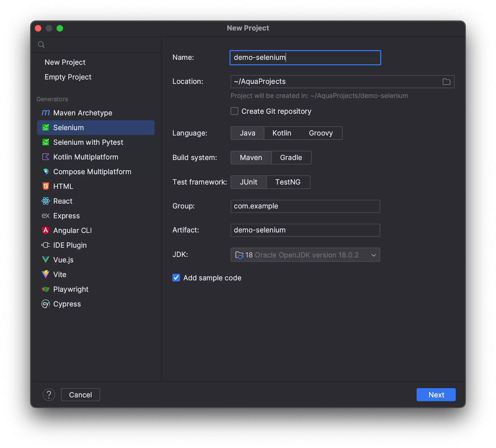Click the Artifact input field
496x448 pixels.
tap(305, 230)
